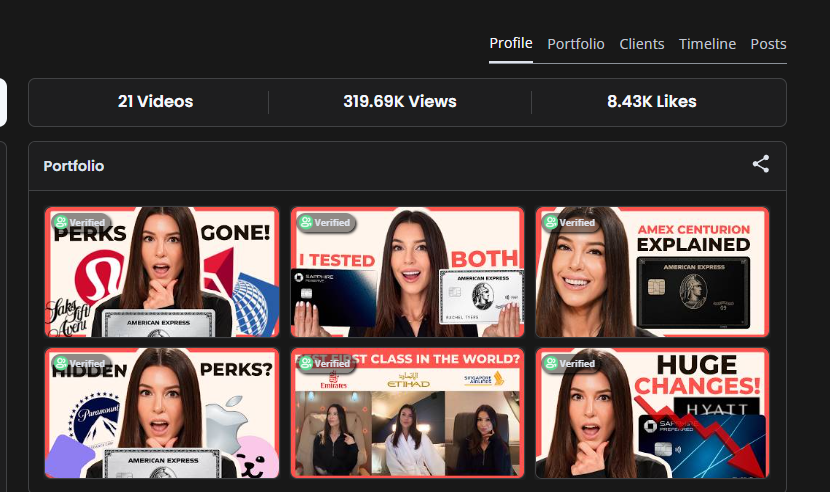Click Verified badge on 'HIDDEN PERKS?' video
This screenshot has height=492, width=830.
pos(80,364)
